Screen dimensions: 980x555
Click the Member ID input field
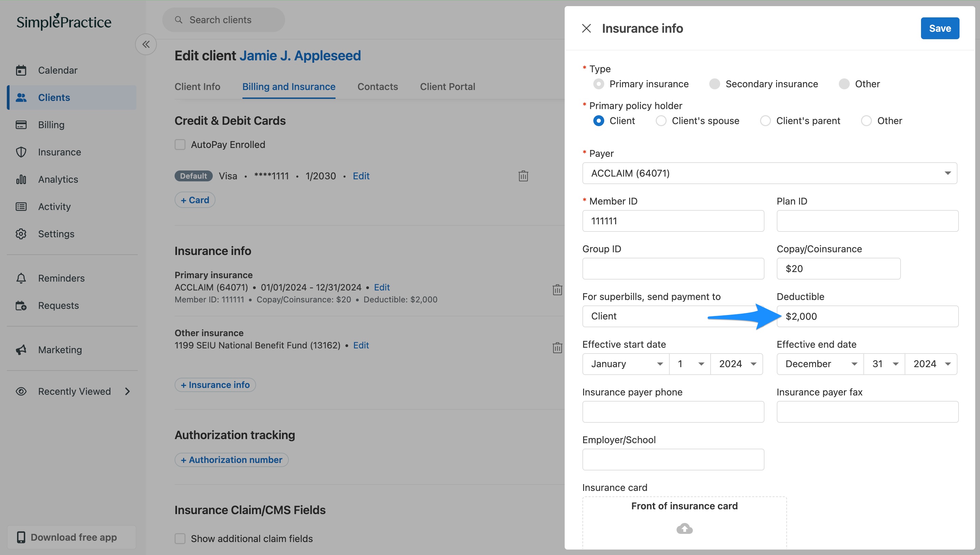[x=673, y=221]
